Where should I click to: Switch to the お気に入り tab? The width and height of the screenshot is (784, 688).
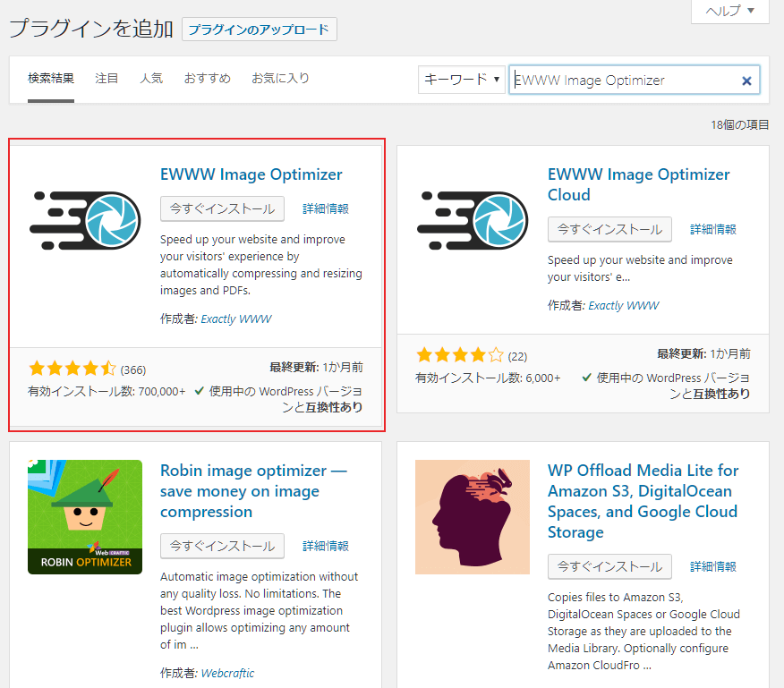280,79
